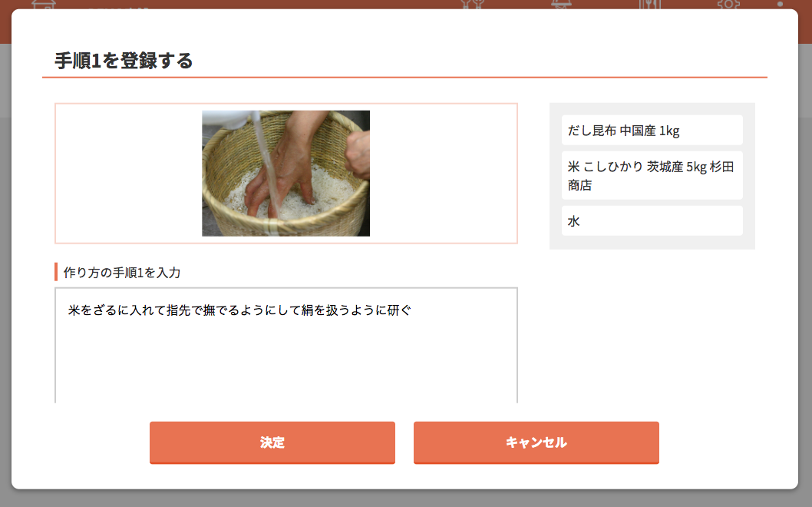Screen dimensions: 812x507
Task: Click blank space left of photo in image frame
Action: pos(128,173)
